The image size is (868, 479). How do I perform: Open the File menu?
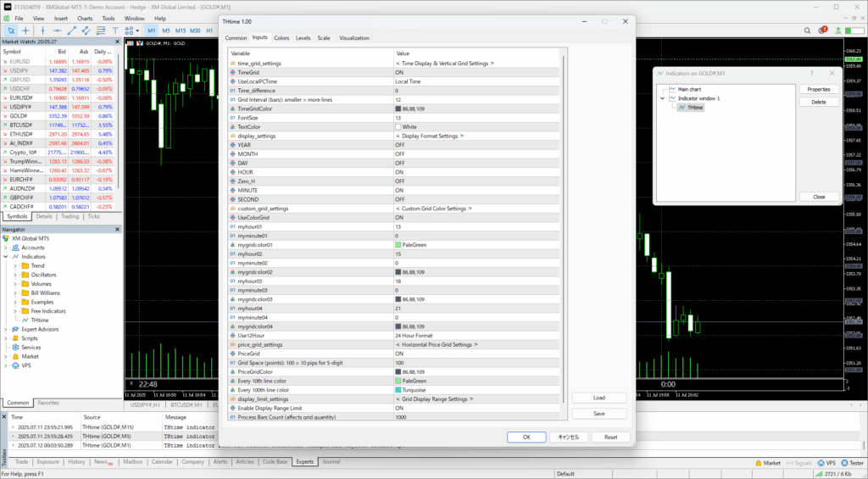(x=19, y=19)
